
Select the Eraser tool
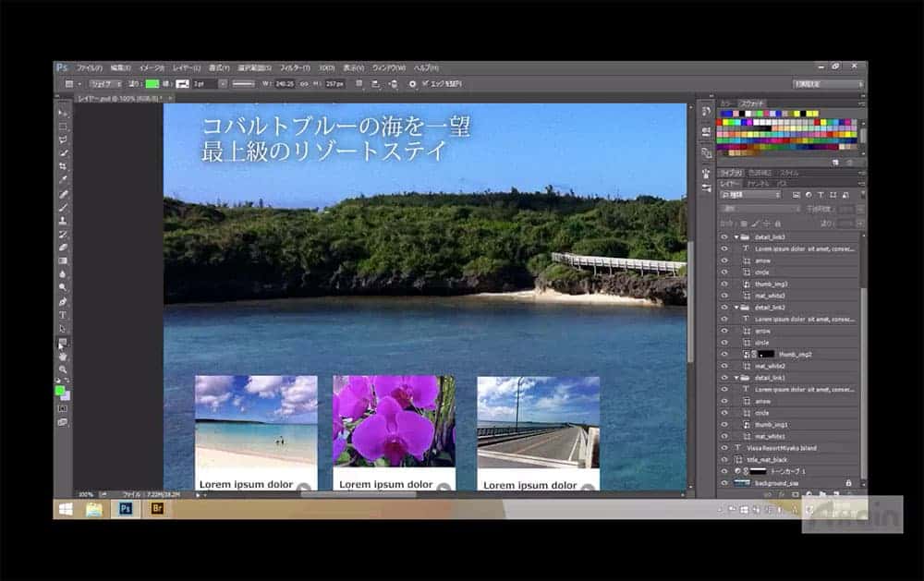(x=63, y=247)
